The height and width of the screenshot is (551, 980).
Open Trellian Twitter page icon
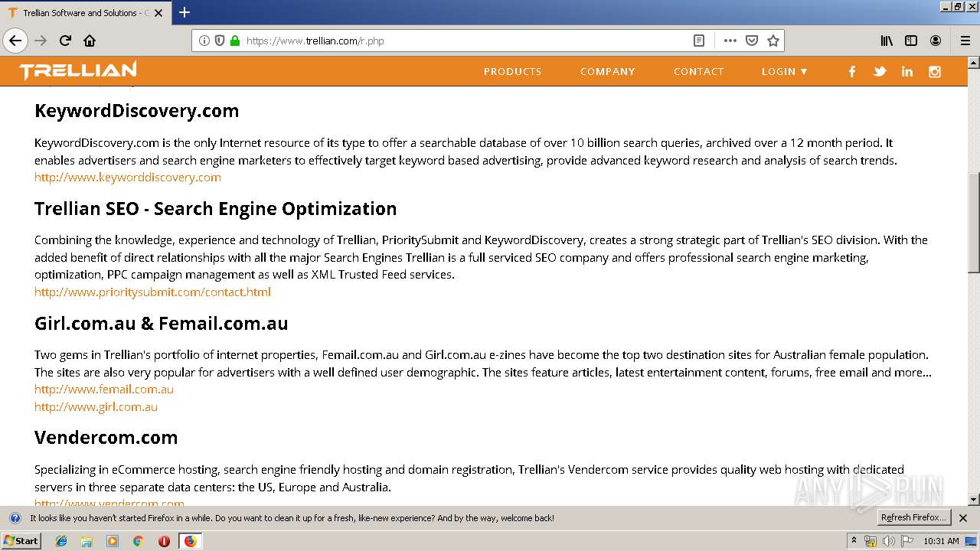tap(880, 71)
